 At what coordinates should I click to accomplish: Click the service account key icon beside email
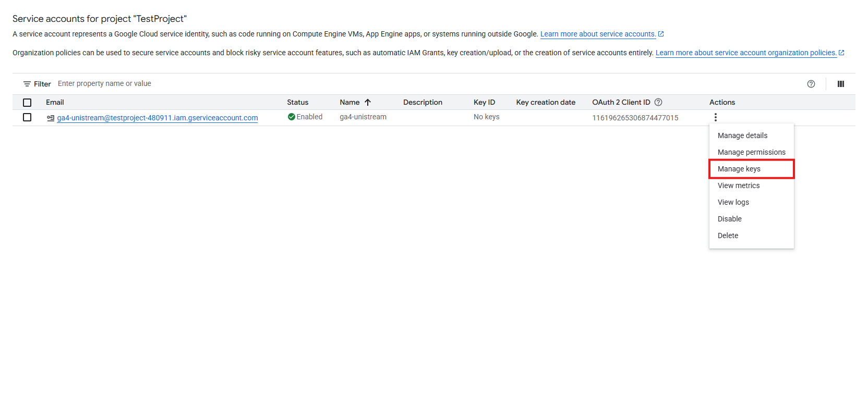51,118
